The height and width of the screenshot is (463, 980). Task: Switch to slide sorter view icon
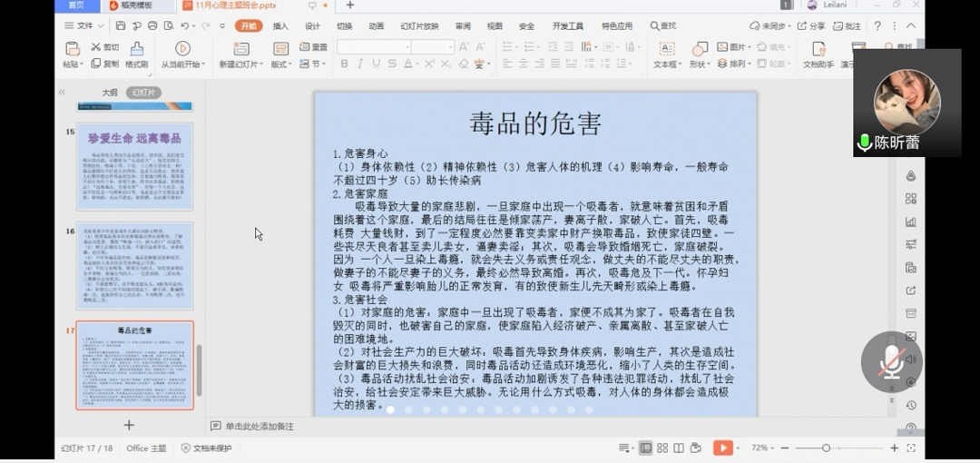click(x=661, y=448)
